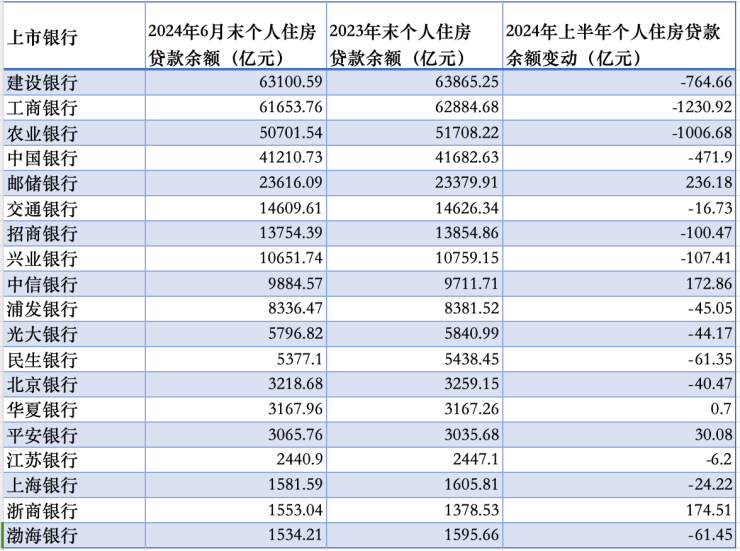Select the value 13754.39
The width and height of the screenshot is (740, 551).
tap(291, 233)
